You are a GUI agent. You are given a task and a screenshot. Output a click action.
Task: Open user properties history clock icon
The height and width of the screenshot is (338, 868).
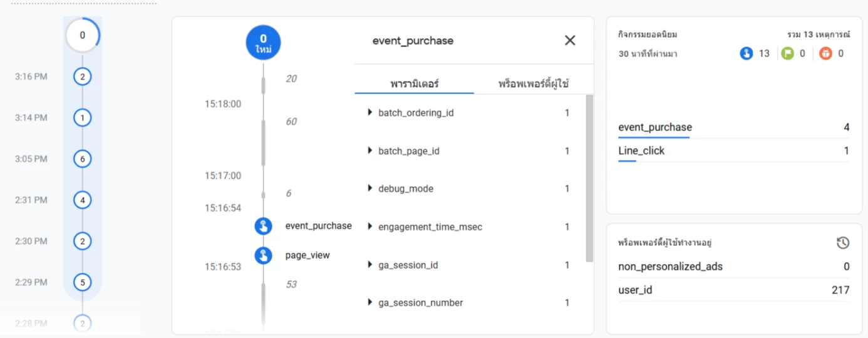click(x=843, y=243)
